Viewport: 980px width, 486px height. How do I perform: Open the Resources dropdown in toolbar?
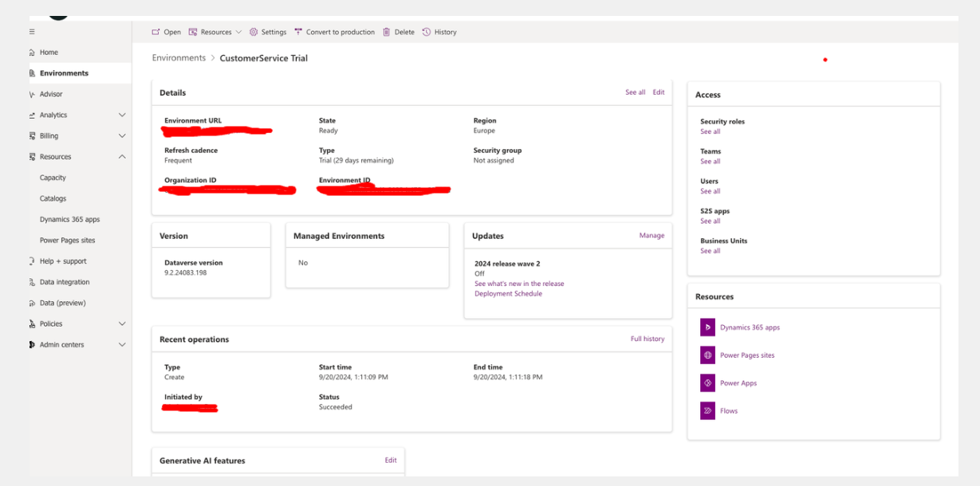pyautogui.click(x=215, y=32)
